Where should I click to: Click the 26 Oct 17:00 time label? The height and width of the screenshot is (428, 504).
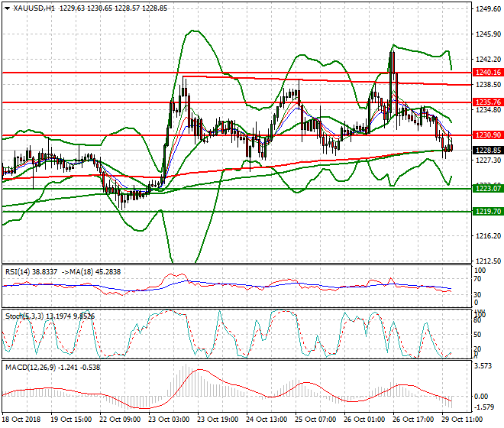[413, 420]
